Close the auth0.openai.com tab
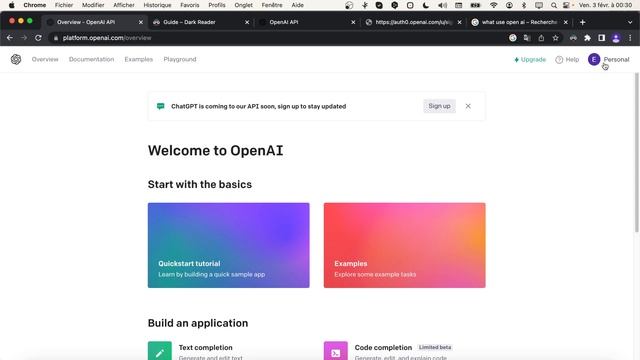 pos(460,22)
